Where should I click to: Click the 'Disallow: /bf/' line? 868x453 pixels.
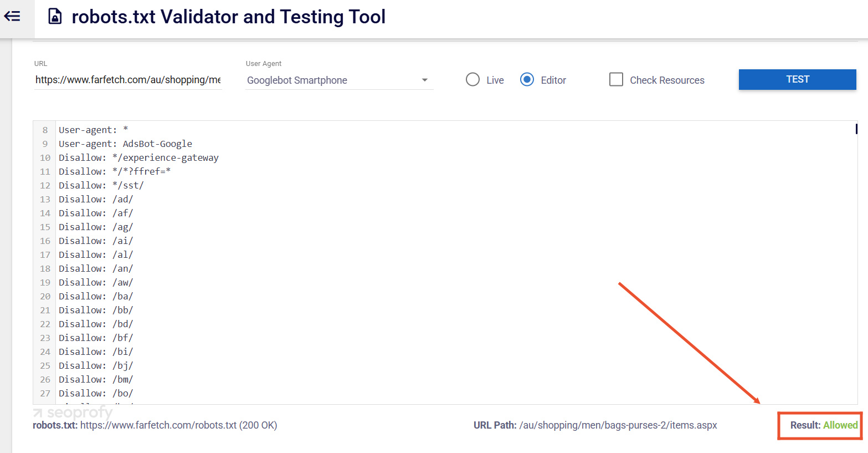(96, 338)
